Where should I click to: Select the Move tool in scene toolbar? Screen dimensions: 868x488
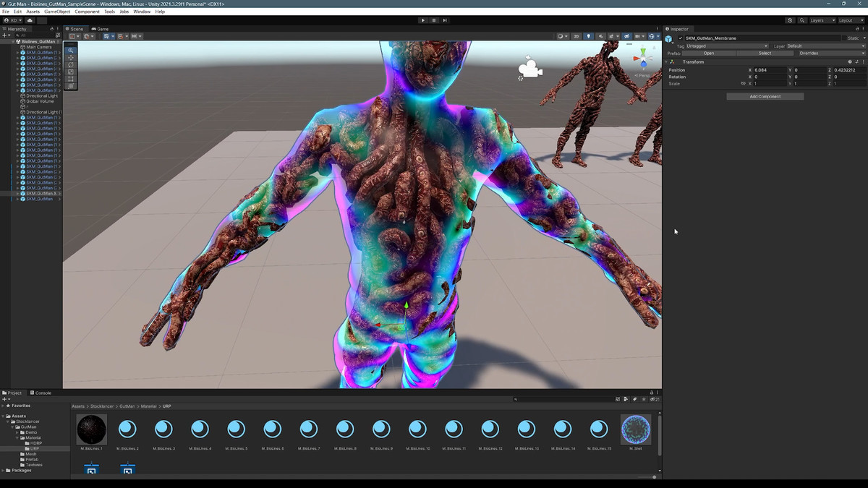pyautogui.click(x=70, y=58)
